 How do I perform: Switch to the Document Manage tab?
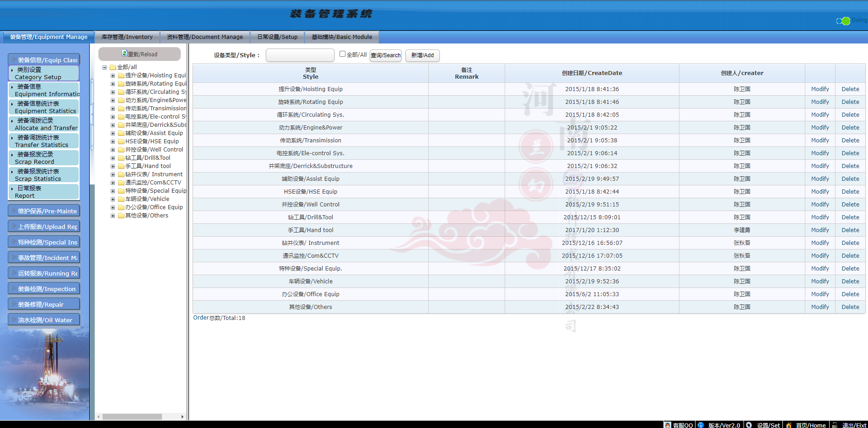pos(205,37)
